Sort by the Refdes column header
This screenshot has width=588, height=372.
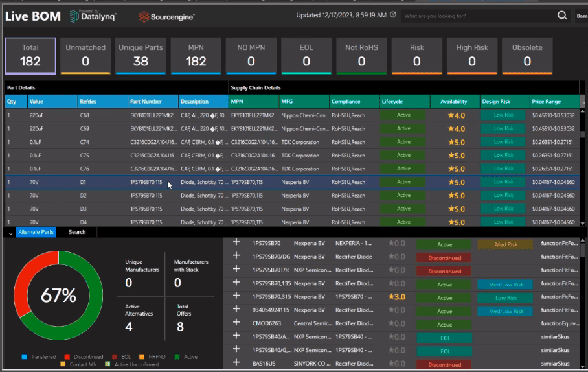point(103,101)
